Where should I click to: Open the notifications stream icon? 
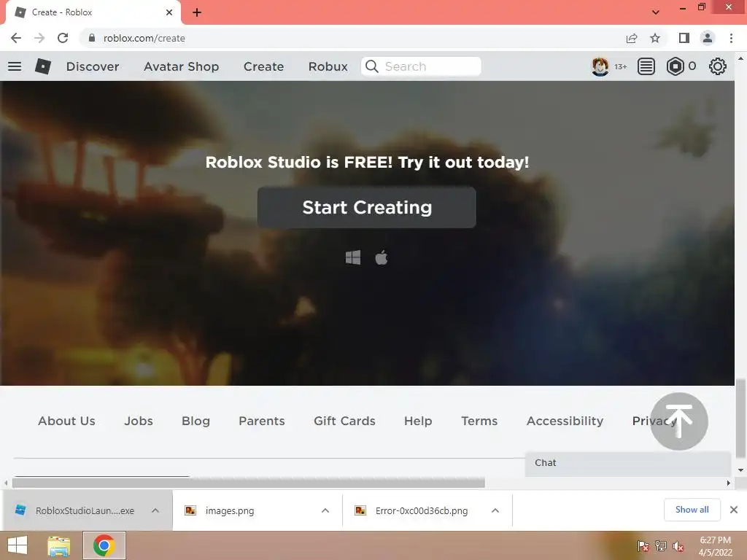coord(646,66)
